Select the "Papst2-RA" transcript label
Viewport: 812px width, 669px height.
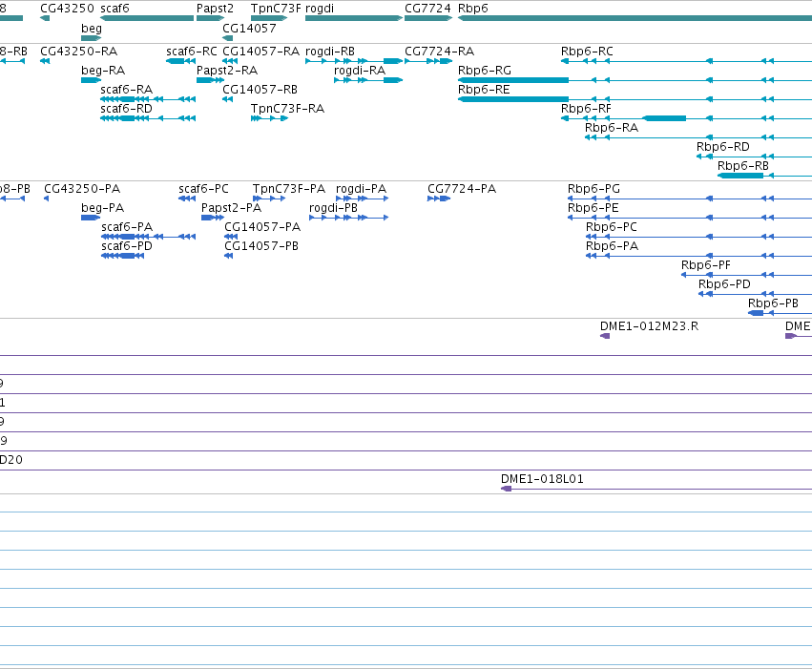227,71
